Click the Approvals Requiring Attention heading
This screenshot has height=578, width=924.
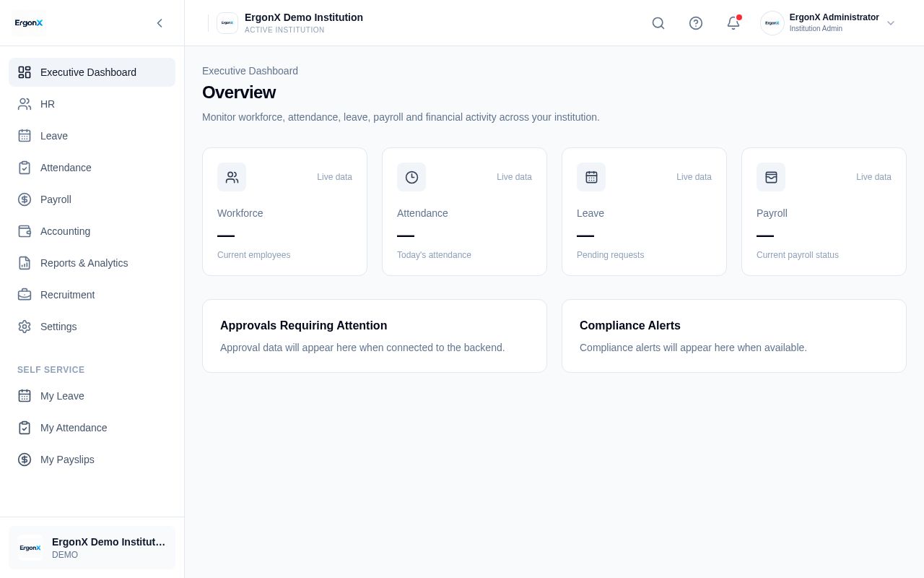point(303,326)
